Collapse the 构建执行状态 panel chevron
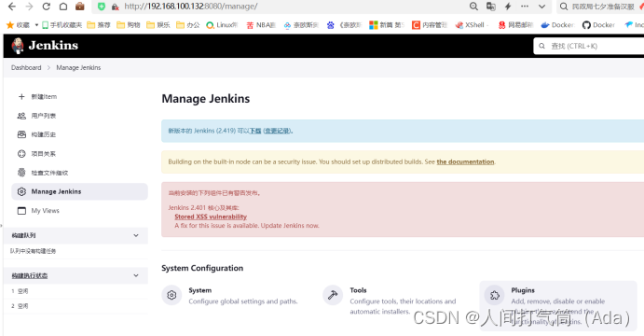 point(136,275)
